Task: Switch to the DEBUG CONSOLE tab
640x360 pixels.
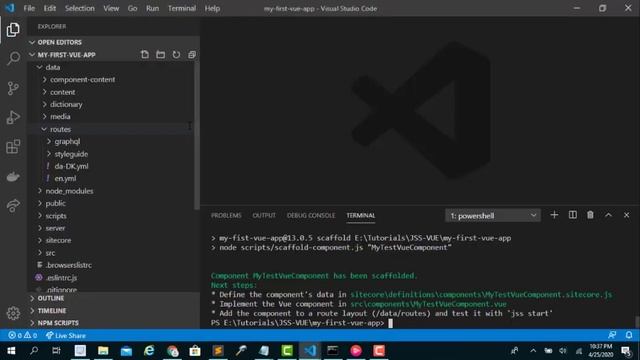Action: tap(311, 216)
